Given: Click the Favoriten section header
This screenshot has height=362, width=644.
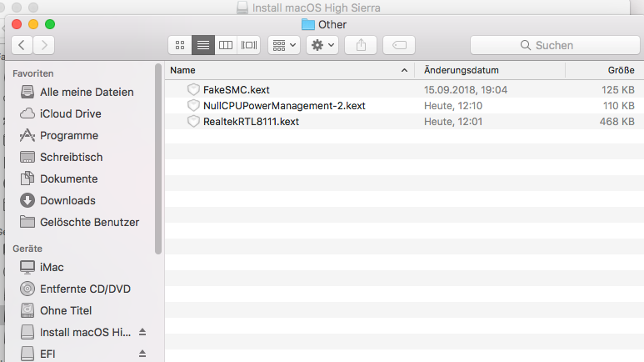Looking at the screenshot, I should point(33,73).
